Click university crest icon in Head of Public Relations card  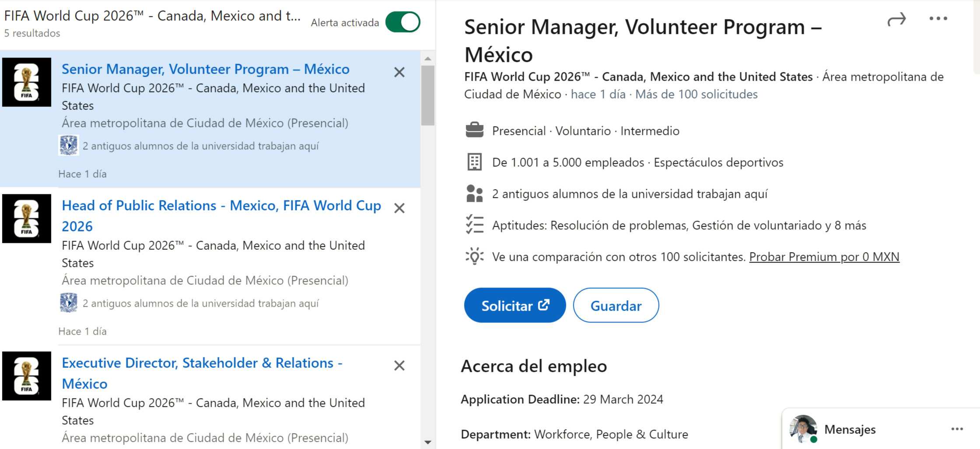69,303
